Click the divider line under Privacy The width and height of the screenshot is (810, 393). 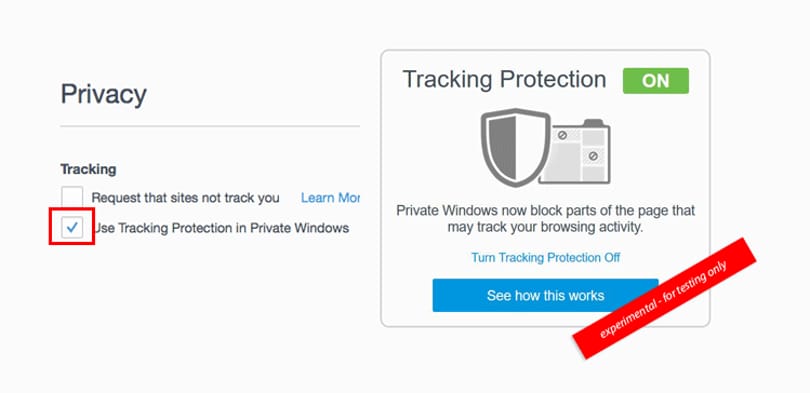[210, 126]
